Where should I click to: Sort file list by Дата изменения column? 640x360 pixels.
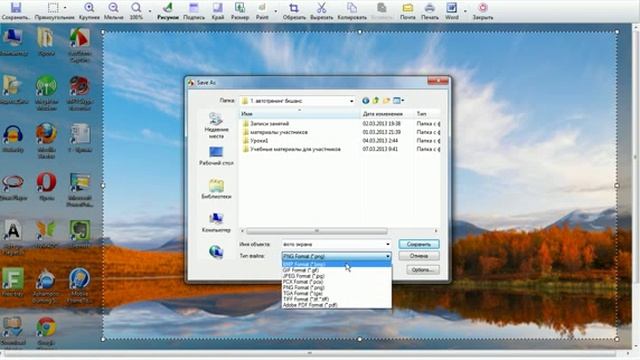pyautogui.click(x=387, y=114)
